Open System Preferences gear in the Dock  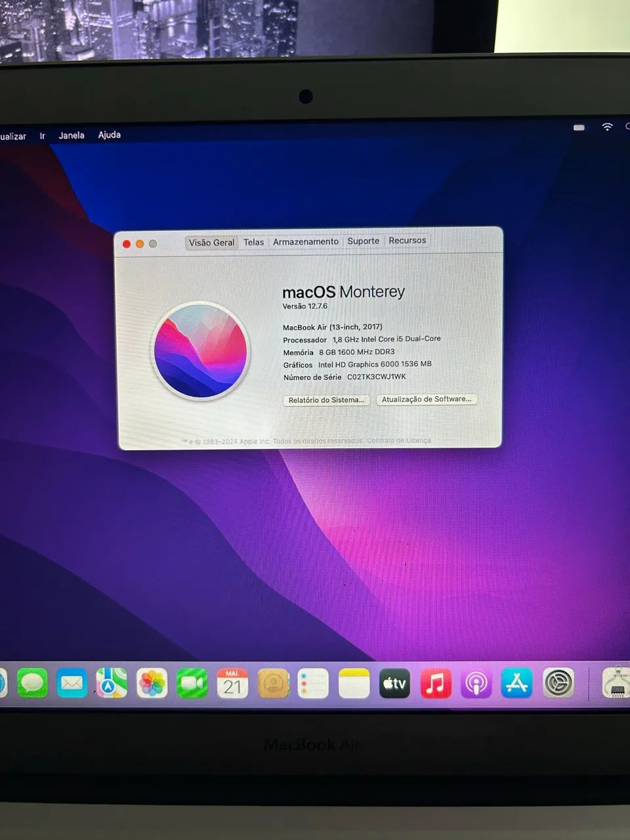558,684
